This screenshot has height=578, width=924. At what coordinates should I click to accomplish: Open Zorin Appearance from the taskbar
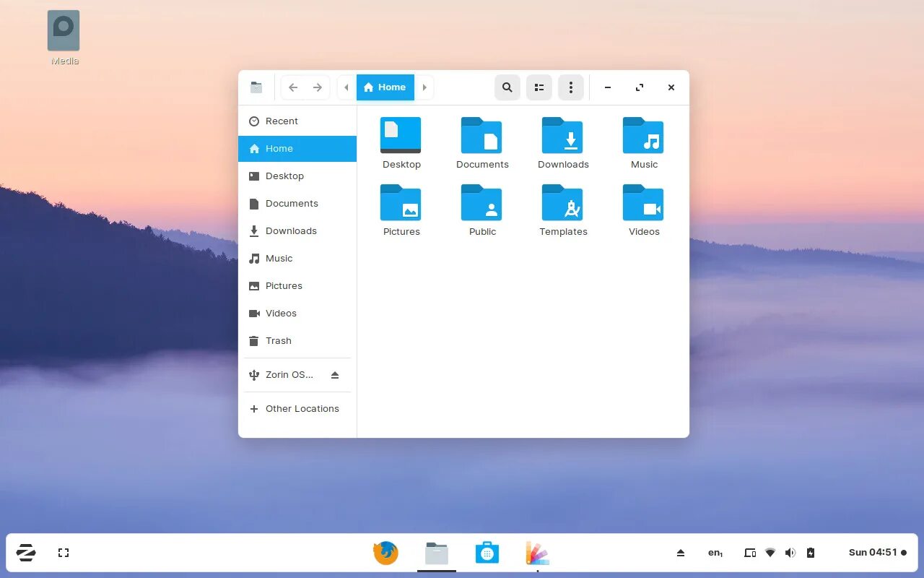point(538,553)
